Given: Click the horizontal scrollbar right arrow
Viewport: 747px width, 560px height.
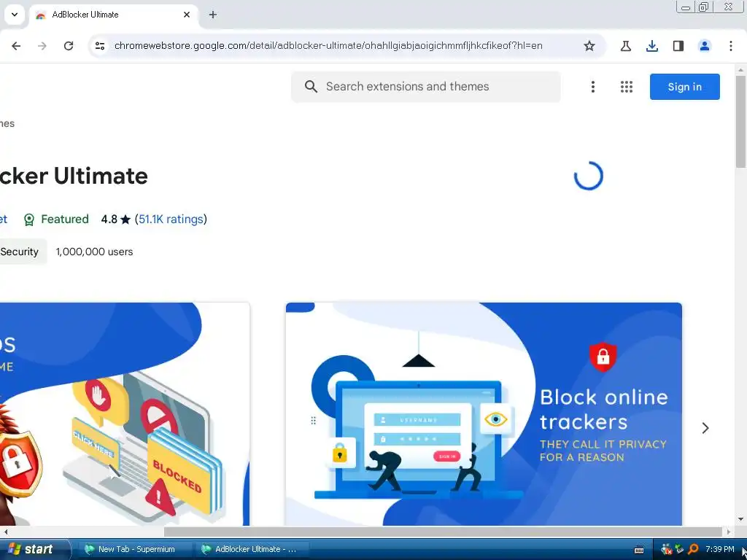Looking at the screenshot, I should click(729, 532).
